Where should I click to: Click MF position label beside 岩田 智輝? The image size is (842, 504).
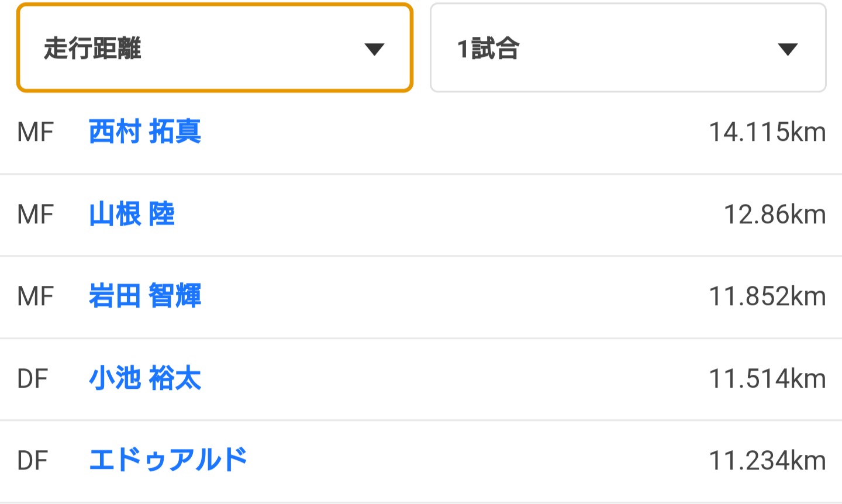click(36, 296)
